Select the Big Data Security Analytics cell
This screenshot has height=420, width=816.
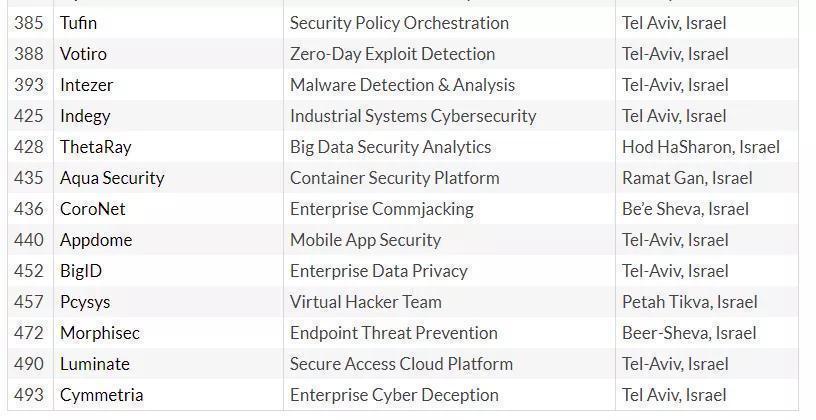tap(390, 147)
